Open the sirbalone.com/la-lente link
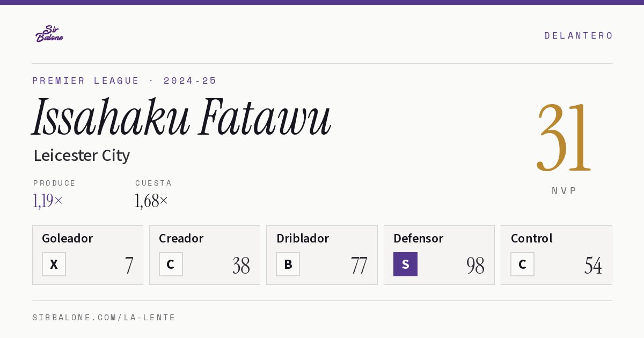Screen dimensions: 644x338 (104, 318)
